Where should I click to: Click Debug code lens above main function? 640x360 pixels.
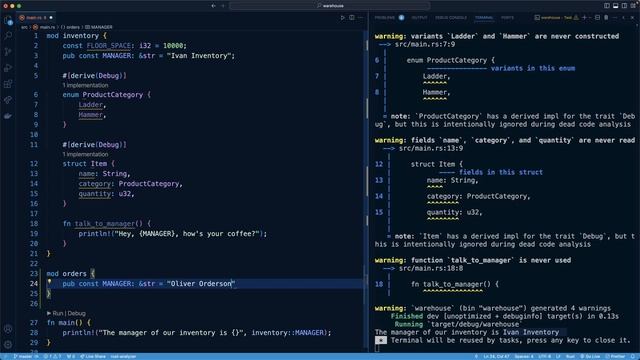point(76,313)
